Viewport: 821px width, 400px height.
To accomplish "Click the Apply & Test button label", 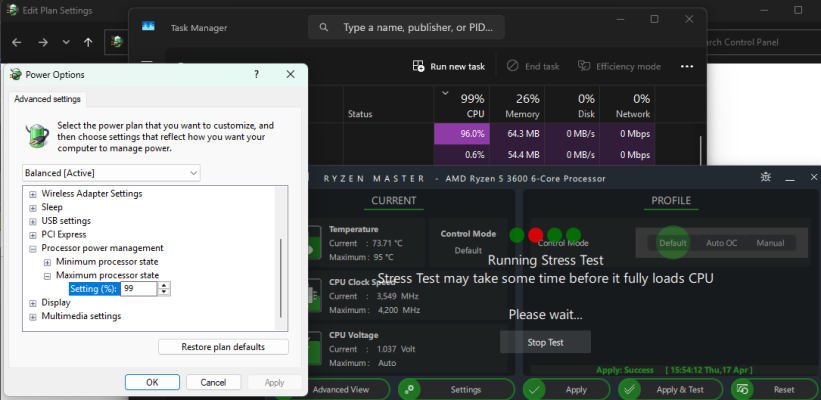I will 680,390.
